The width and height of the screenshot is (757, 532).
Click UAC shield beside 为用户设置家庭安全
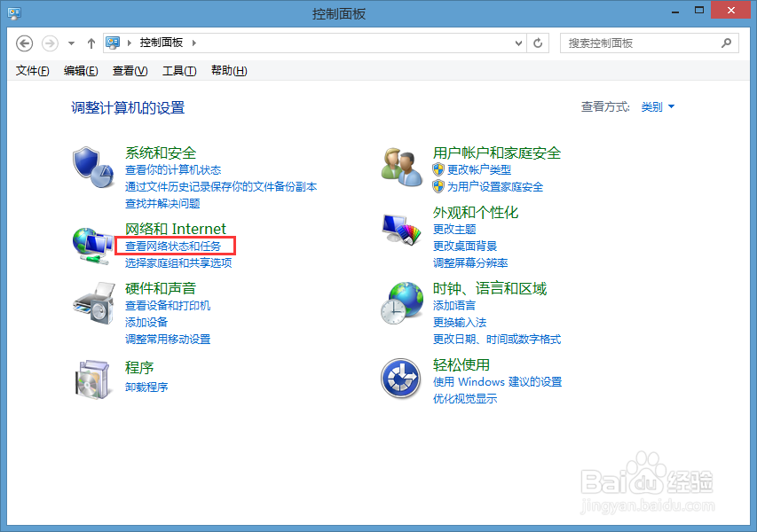[438, 186]
